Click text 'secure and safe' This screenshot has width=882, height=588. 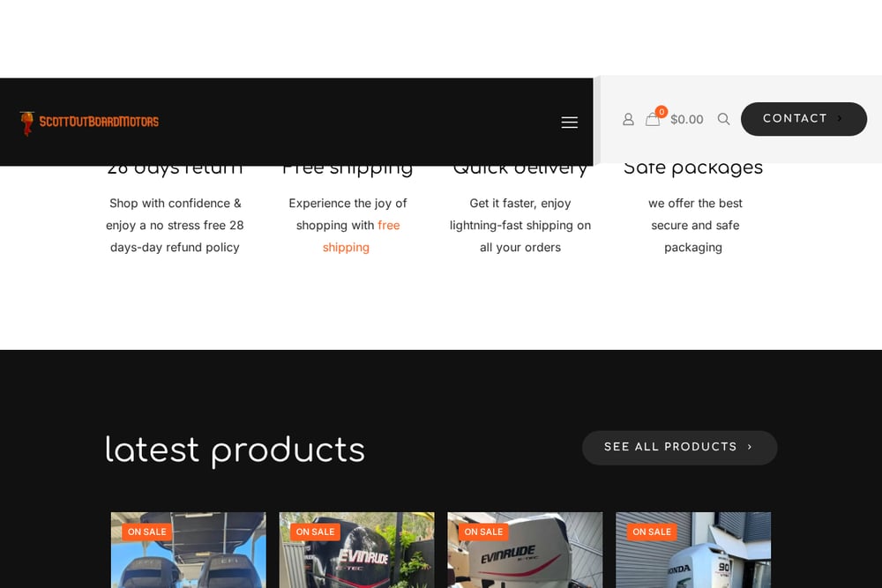click(x=695, y=226)
